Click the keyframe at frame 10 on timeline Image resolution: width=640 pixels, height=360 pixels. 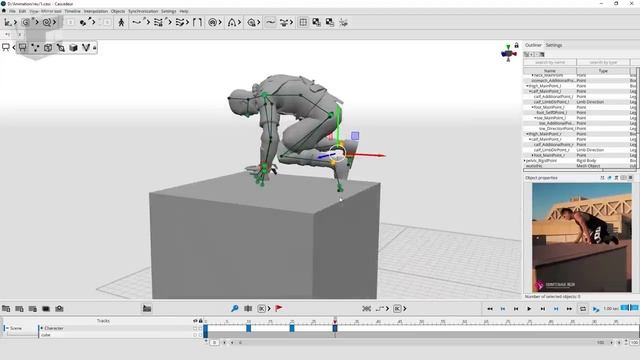(249, 328)
